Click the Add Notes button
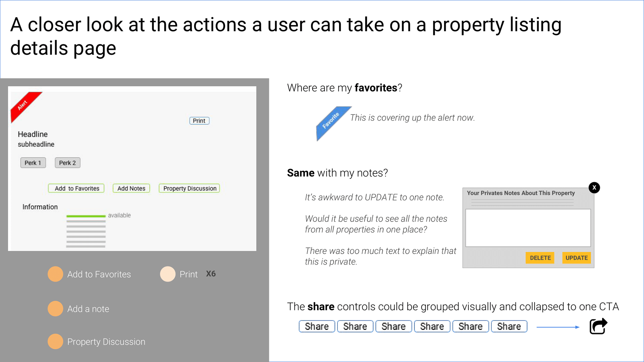Image resolution: width=644 pixels, height=362 pixels. [131, 188]
